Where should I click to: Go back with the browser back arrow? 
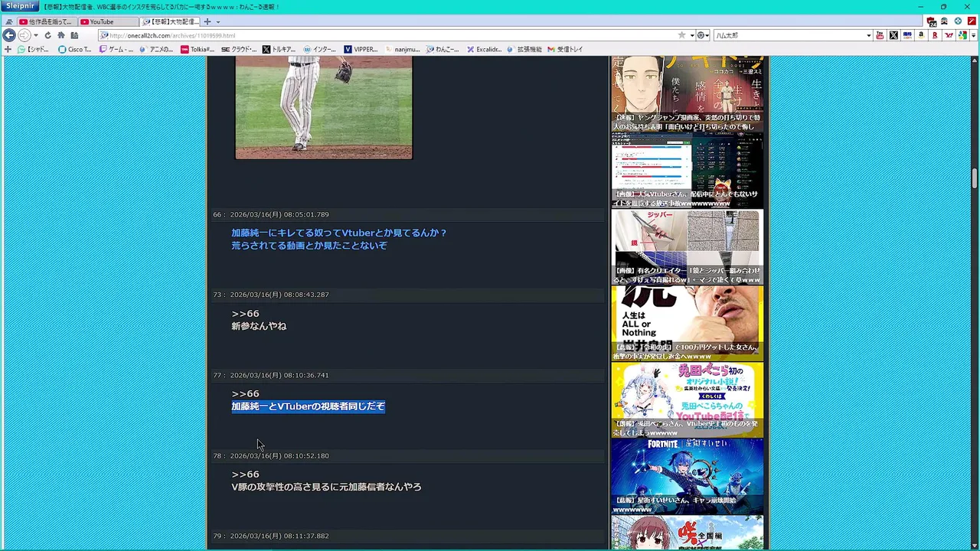(x=9, y=35)
